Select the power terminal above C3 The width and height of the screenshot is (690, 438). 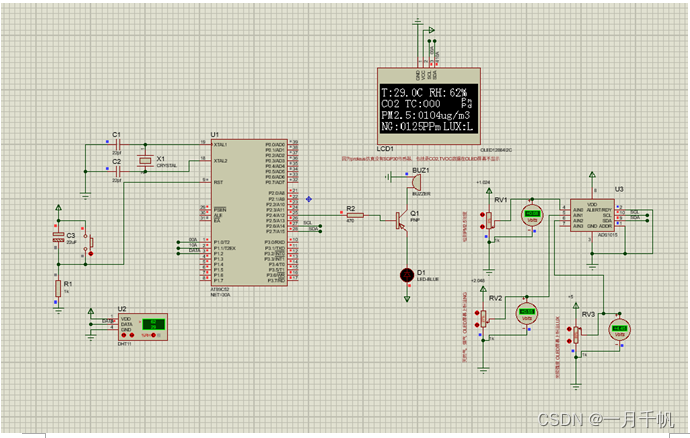[58, 208]
